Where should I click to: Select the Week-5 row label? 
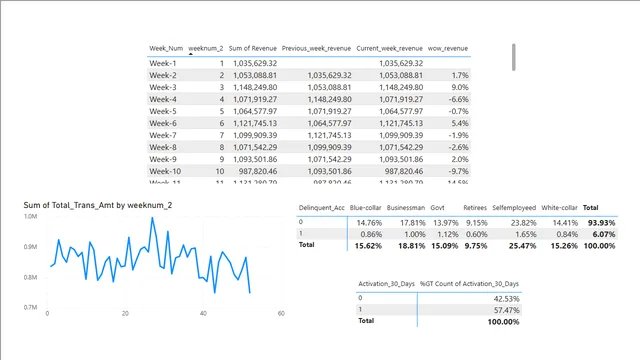tap(163, 111)
